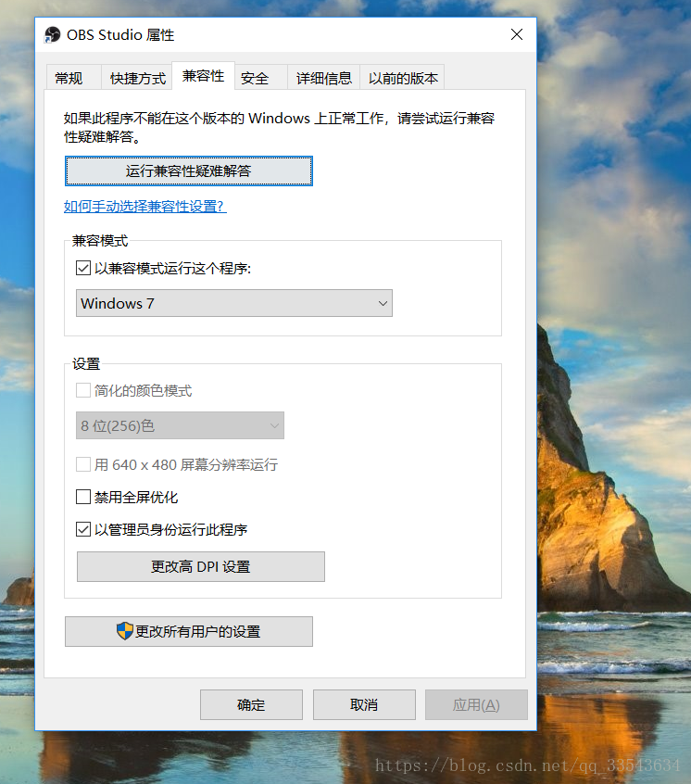
Task: Toggle the 简化的颜色模式 checkbox
Action: point(83,390)
